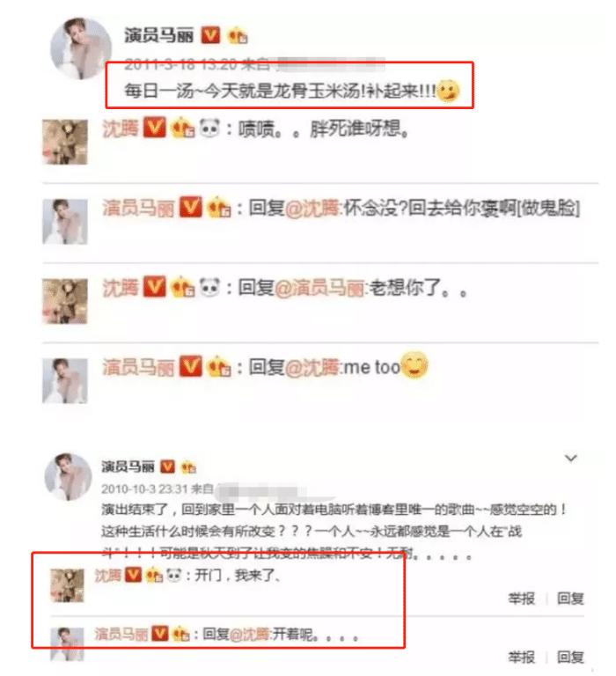Click the smiley emoji after 'me too'
The width and height of the screenshot is (616, 676).
click(x=414, y=365)
